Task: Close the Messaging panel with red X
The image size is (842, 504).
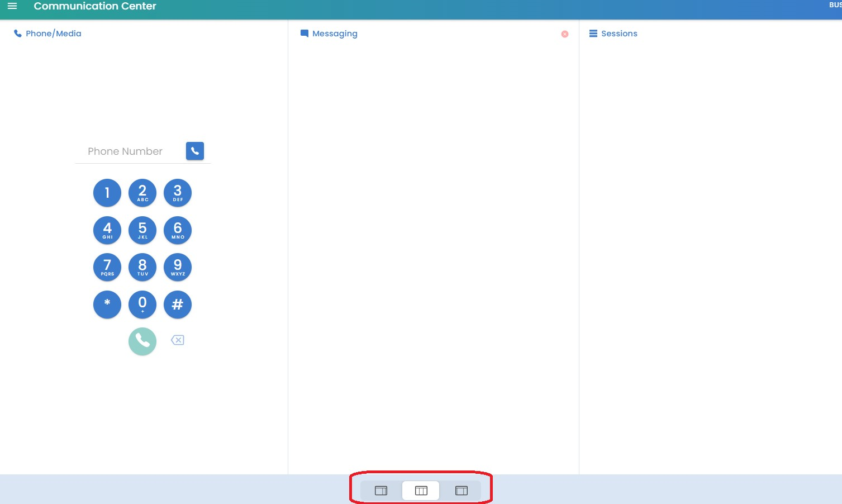Action: pos(565,34)
